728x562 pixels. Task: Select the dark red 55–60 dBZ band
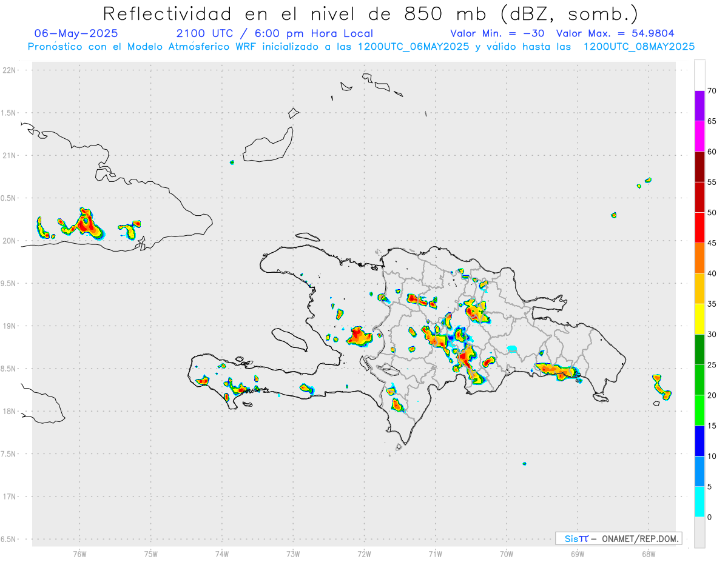coord(699,167)
